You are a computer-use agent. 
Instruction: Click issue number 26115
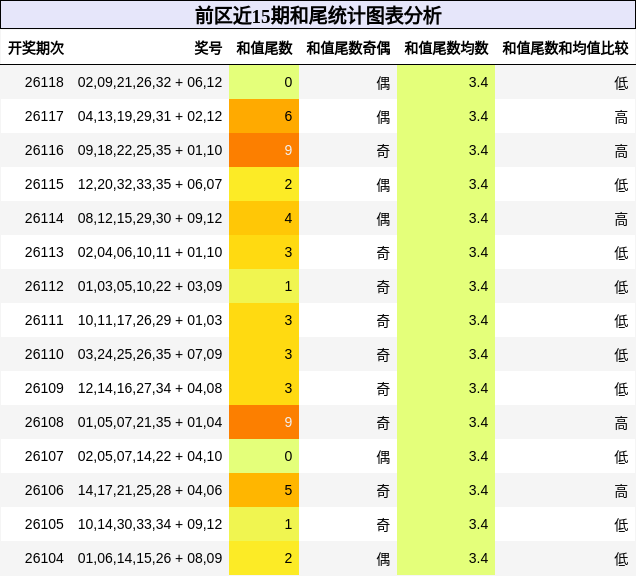[x=44, y=185]
